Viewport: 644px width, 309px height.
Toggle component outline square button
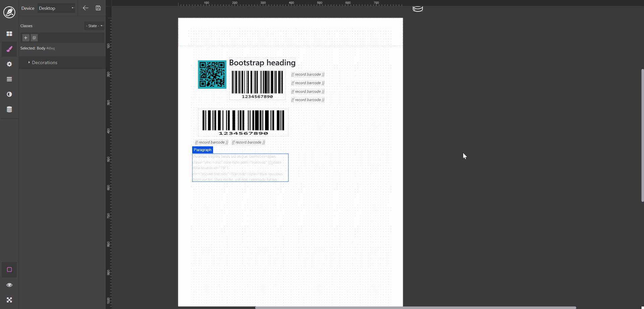pyautogui.click(x=9, y=270)
